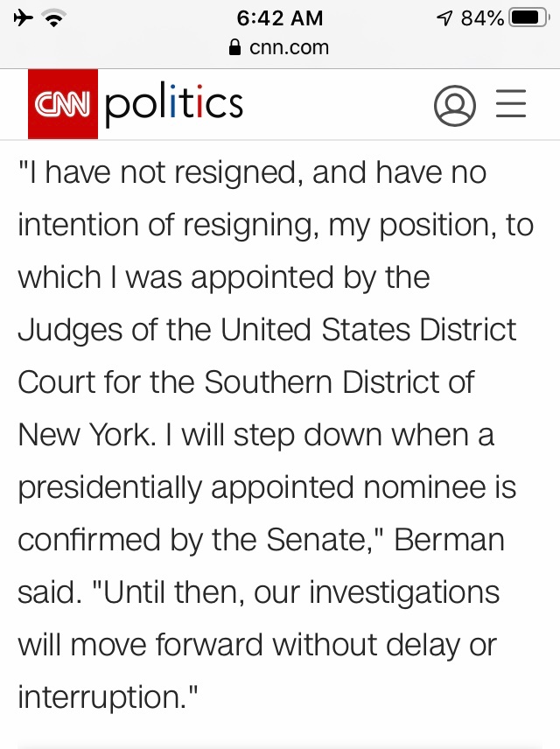Open the hamburger navigation menu
Screen dimensions: 560x749
(511, 106)
